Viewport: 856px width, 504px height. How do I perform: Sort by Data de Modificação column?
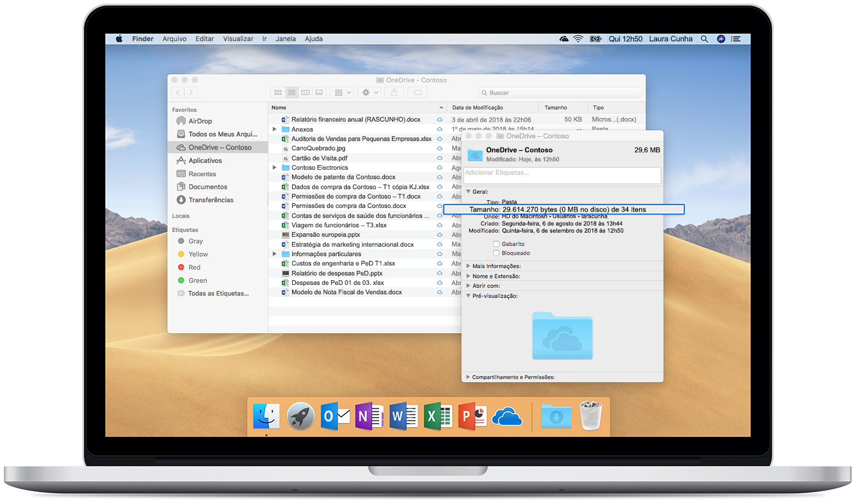pos(493,107)
